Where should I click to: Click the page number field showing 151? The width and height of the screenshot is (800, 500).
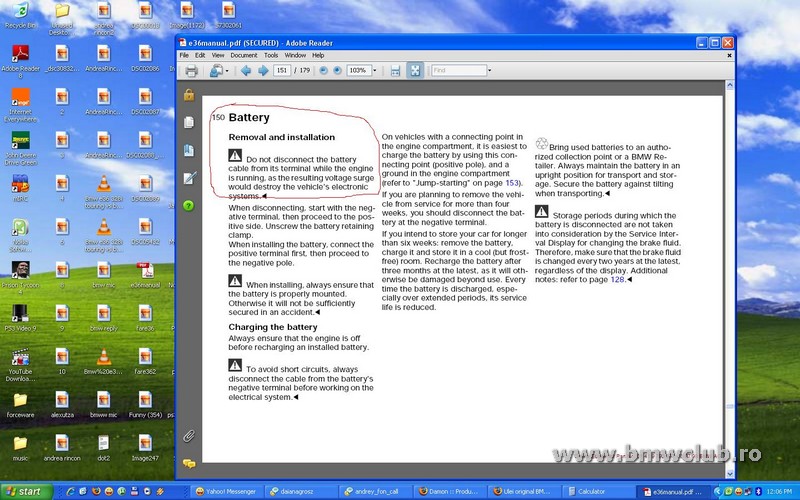282,70
